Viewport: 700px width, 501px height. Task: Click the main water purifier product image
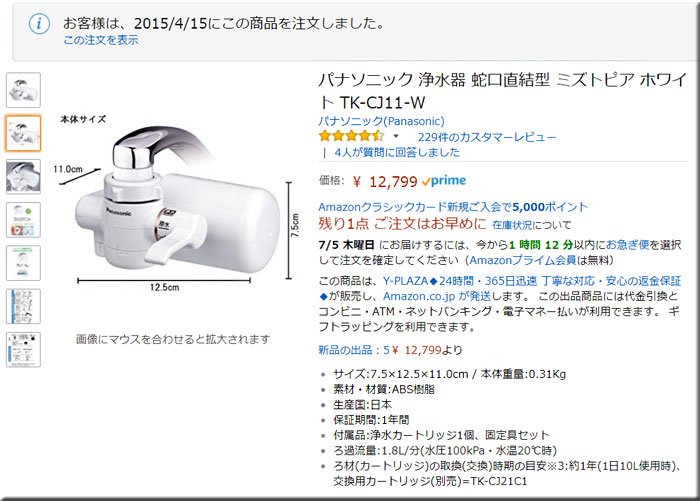(176, 204)
